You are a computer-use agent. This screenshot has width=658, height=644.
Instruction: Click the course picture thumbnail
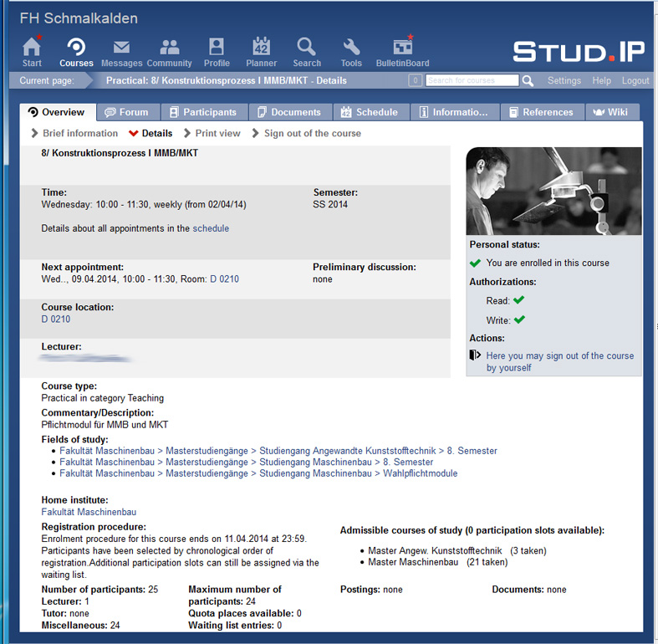pos(554,191)
